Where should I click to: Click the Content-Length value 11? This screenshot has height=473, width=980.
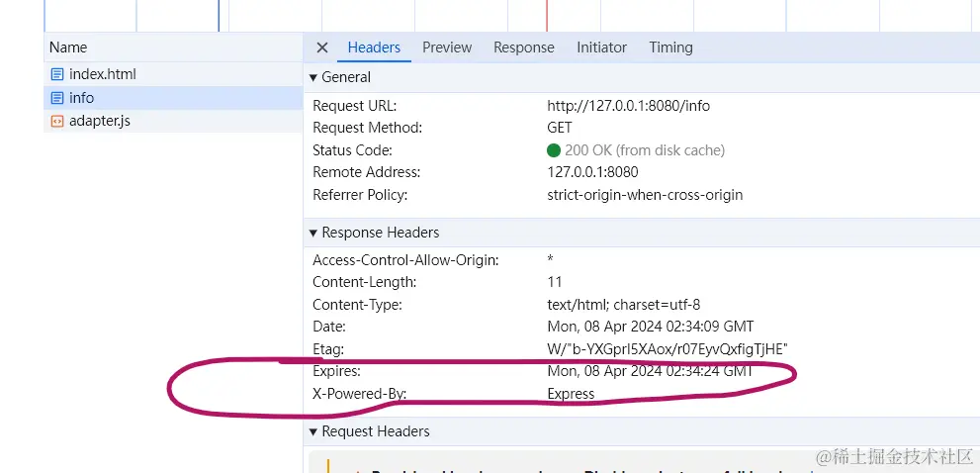[x=555, y=282]
